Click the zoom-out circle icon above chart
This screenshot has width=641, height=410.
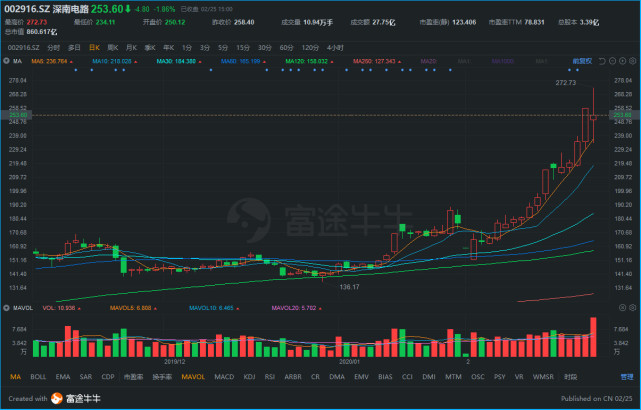pyautogui.click(x=612, y=61)
